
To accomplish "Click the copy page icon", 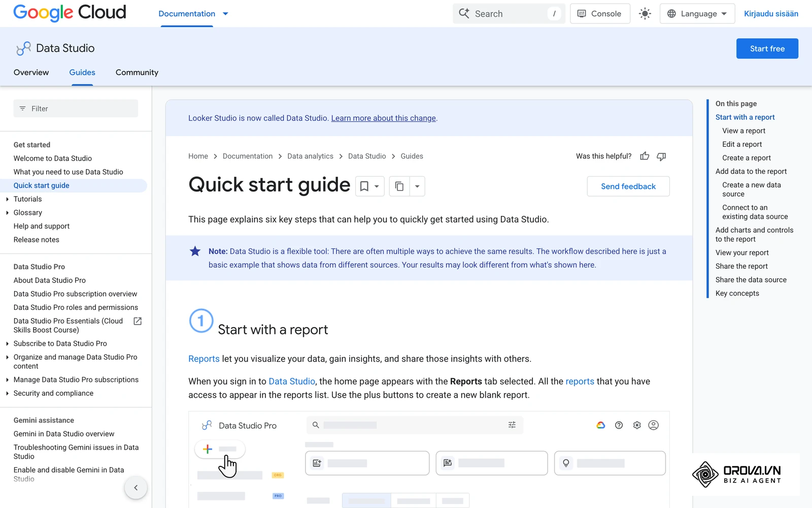I will point(399,186).
